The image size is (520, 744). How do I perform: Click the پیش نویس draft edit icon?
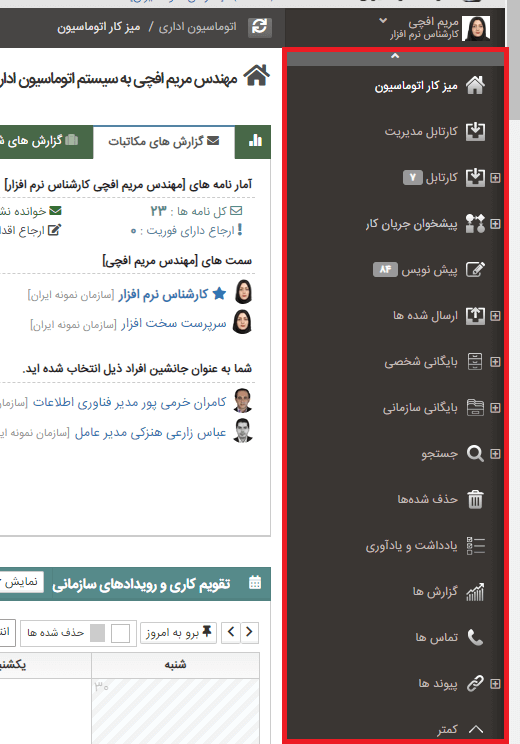tap(475, 270)
